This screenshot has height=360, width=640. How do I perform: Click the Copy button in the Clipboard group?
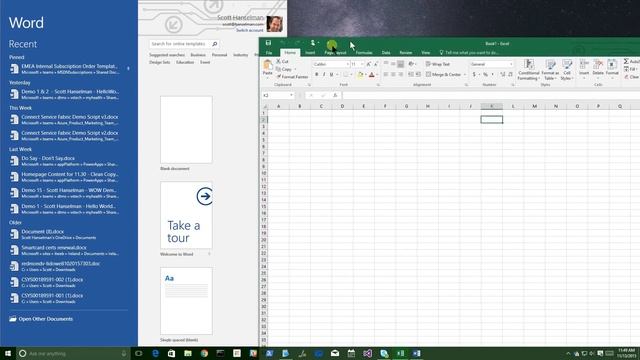pyautogui.click(x=284, y=69)
